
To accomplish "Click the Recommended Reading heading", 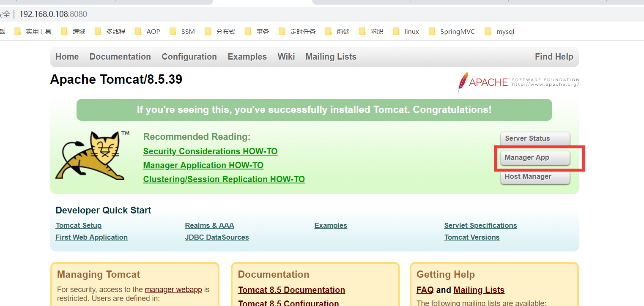I will [197, 137].
